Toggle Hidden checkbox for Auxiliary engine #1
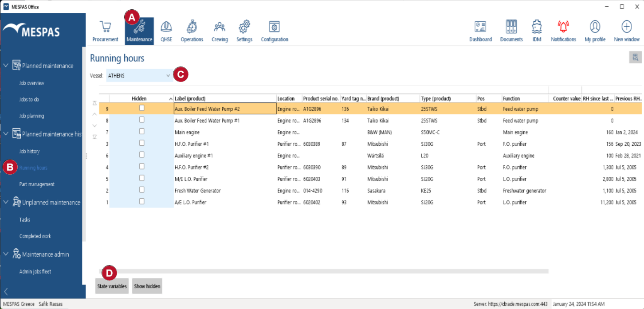Image resolution: width=644 pixels, height=309 pixels. point(141,155)
